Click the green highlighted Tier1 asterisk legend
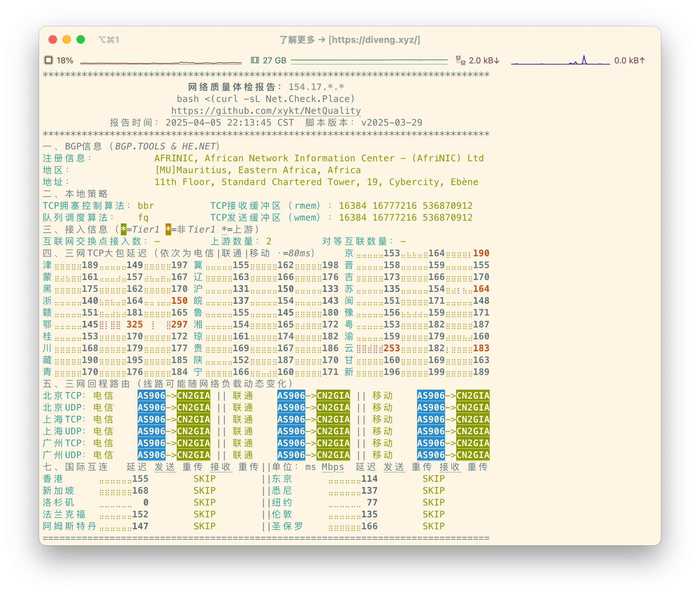The height and width of the screenshot is (597, 700). (124, 229)
